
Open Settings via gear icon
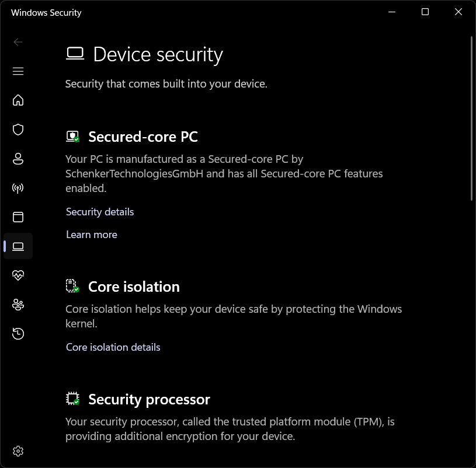(x=18, y=450)
